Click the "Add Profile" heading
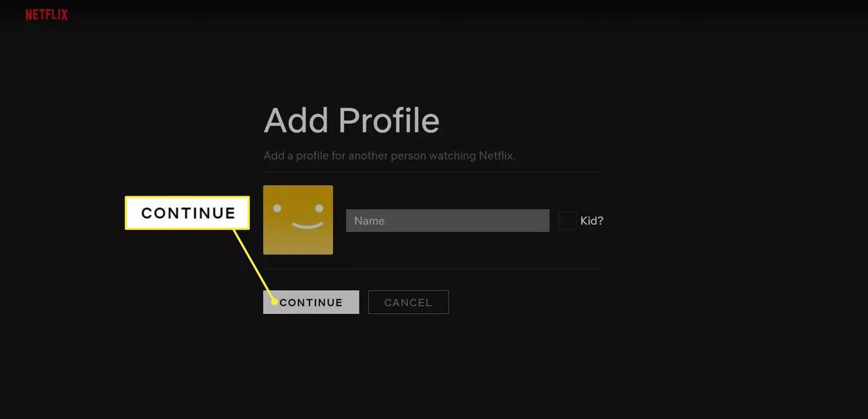 (351, 120)
